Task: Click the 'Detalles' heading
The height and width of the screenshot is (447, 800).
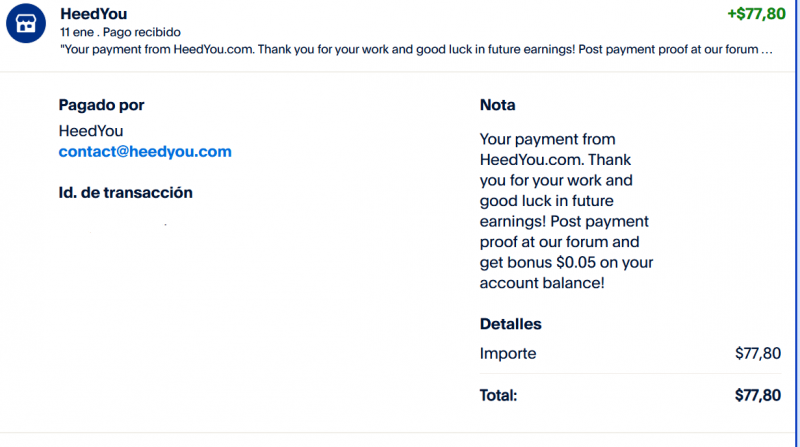Action: 510,324
